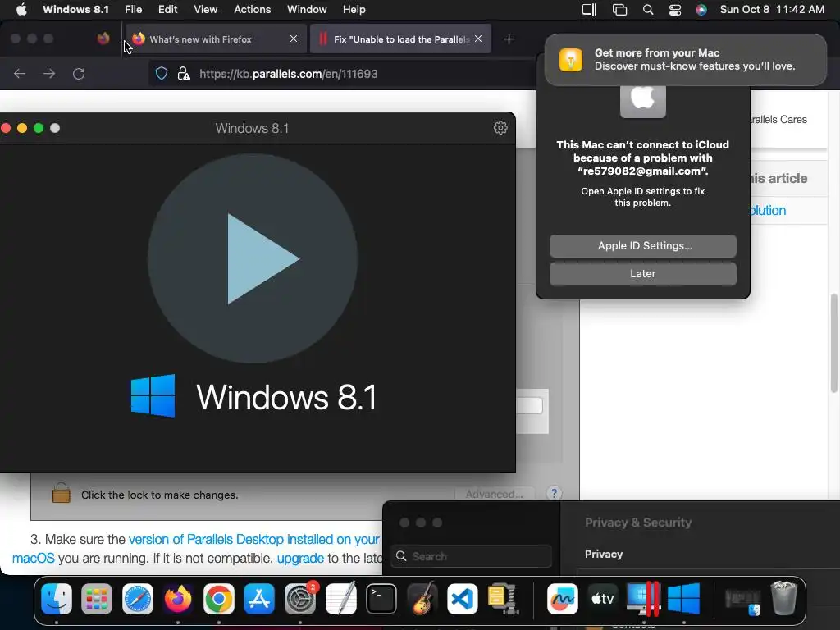
Task: Open the Windows 8.1 application menu
Action: click(75, 10)
